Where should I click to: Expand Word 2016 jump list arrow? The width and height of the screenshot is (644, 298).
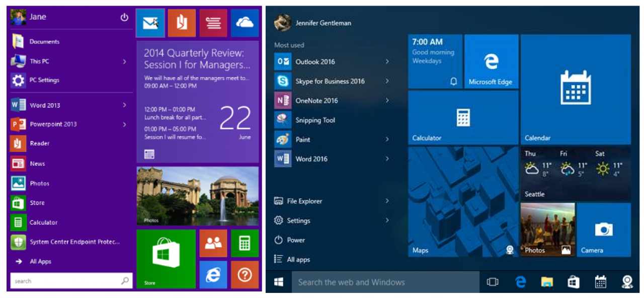click(x=387, y=159)
